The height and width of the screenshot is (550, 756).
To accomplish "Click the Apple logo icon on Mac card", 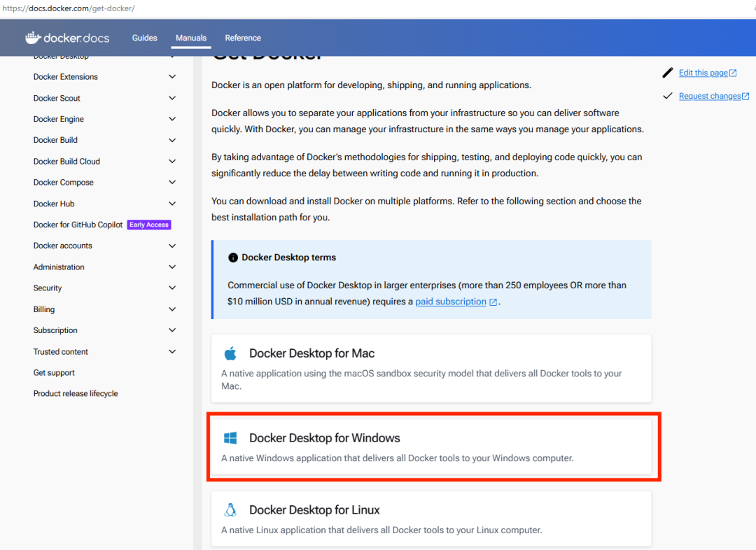I will click(230, 353).
